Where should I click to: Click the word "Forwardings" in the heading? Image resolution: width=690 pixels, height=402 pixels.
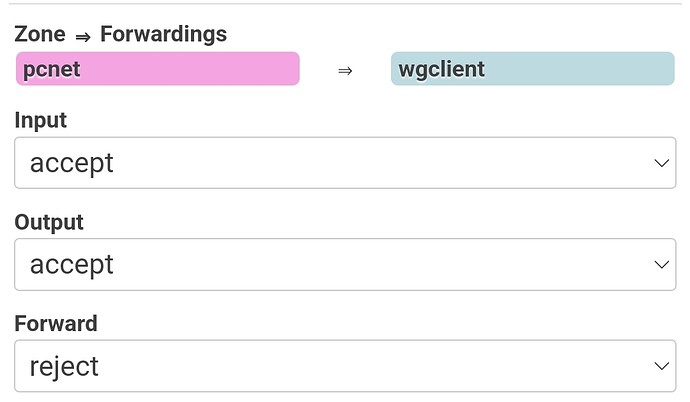pos(163,34)
